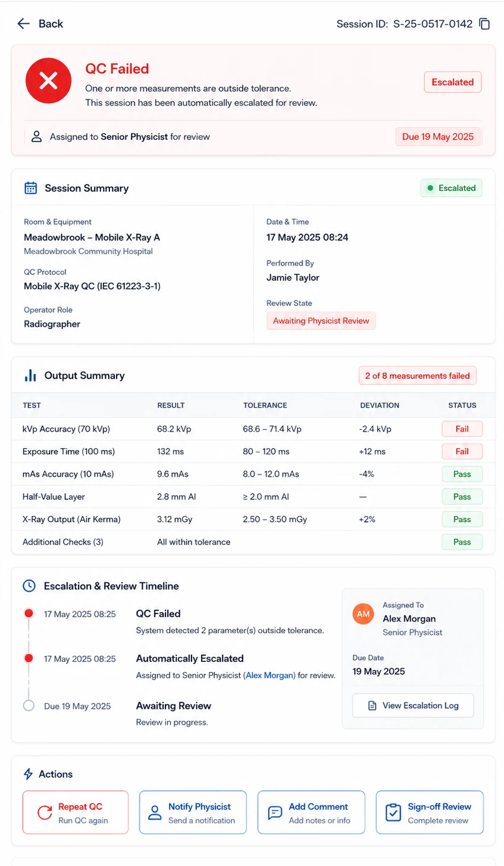Open the View Escalation Log button
The image size is (504, 866).
414,705
